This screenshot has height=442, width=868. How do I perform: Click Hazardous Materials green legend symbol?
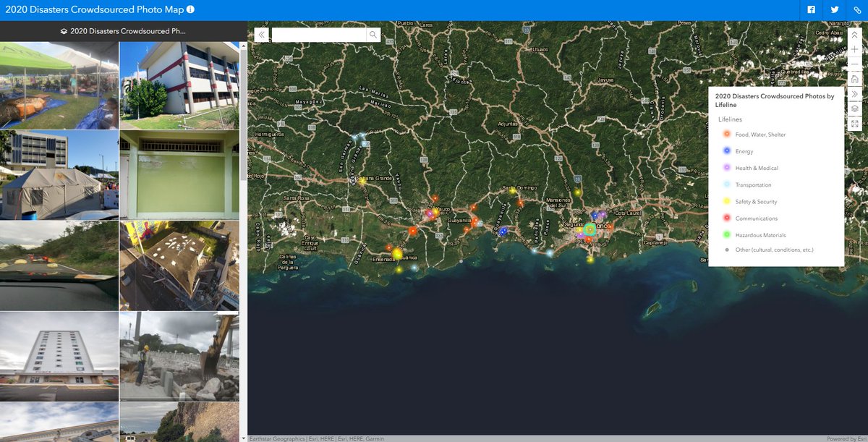point(726,234)
